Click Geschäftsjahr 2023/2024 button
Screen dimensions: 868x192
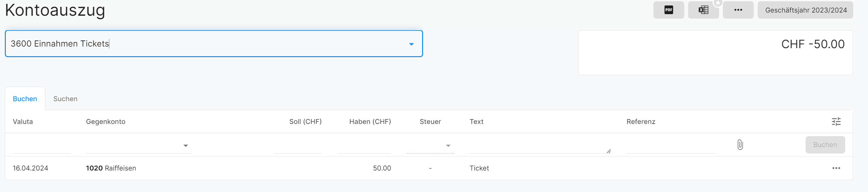tap(805, 10)
